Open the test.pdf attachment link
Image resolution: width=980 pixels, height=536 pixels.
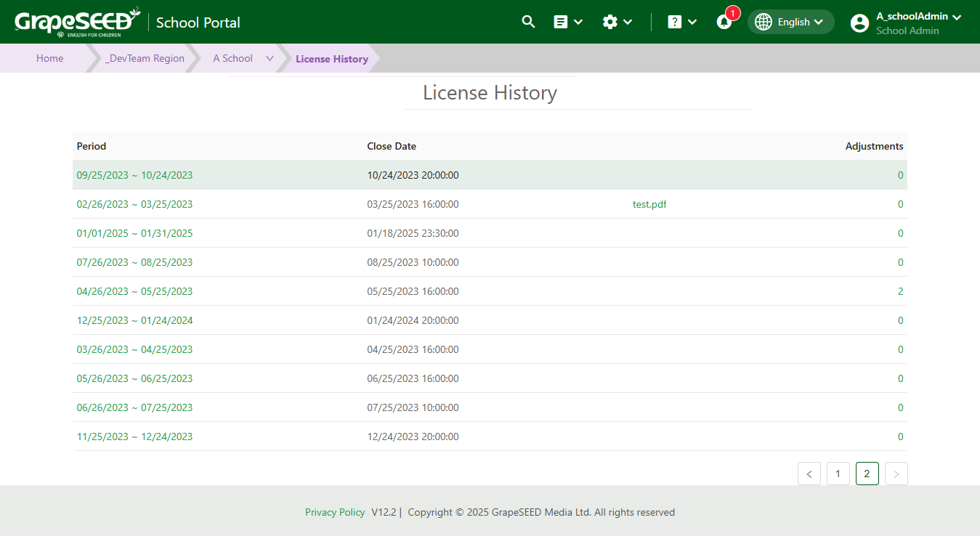649,204
